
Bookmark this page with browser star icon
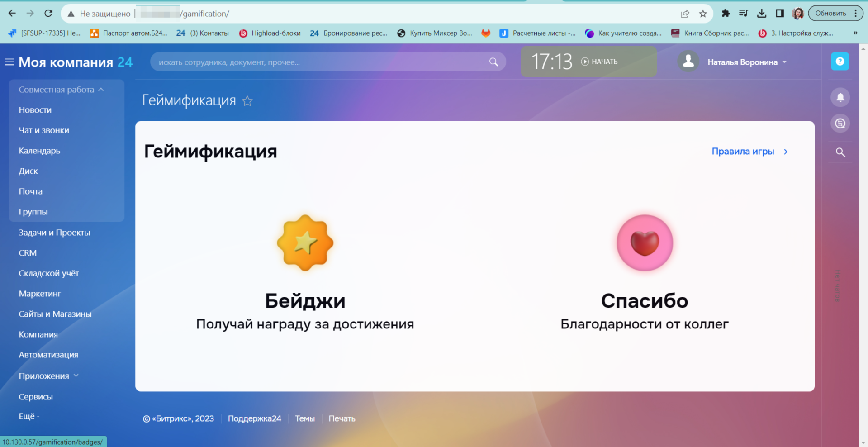(x=702, y=14)
